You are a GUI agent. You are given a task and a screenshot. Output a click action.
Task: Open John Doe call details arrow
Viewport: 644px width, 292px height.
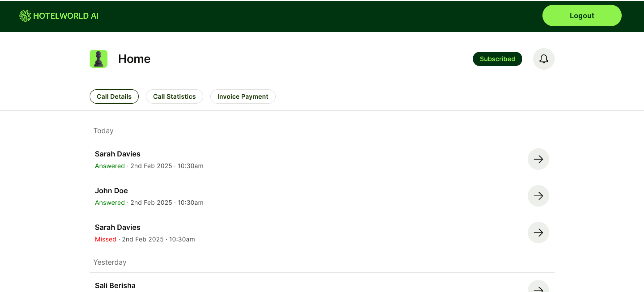[538, 196]
